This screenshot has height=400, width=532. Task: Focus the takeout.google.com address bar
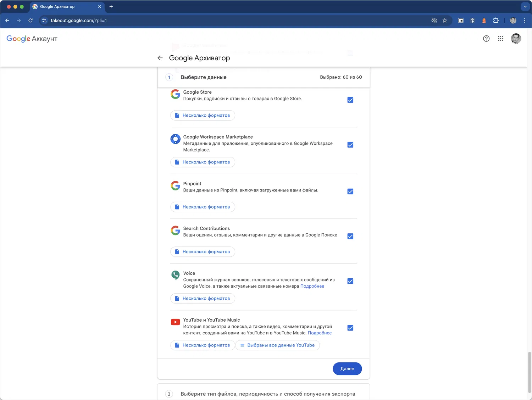[234, 21]
